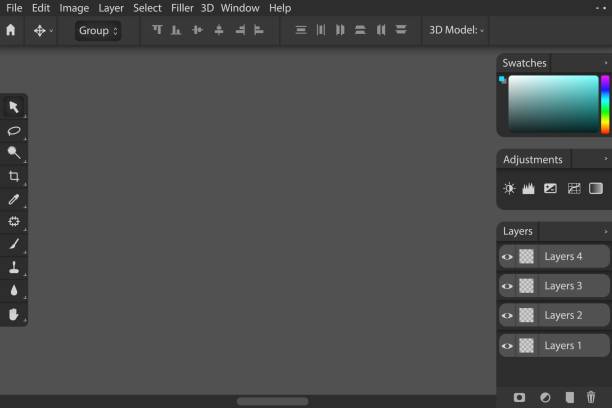Viewport: 612px width, 408px height.
Task: Click third distribute icon in options bar
Action: click(x=340, y=30)
